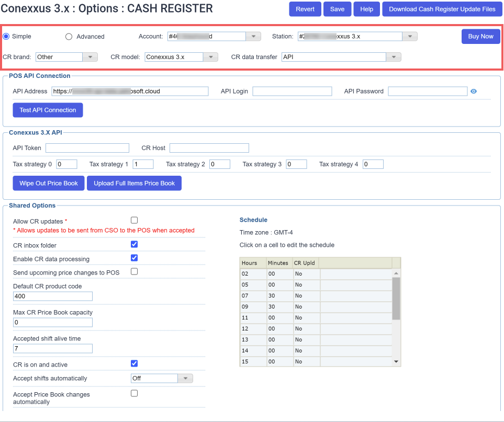
Task: Focus the API Login field
Action: pyautogui.click(x=292, y=91)
